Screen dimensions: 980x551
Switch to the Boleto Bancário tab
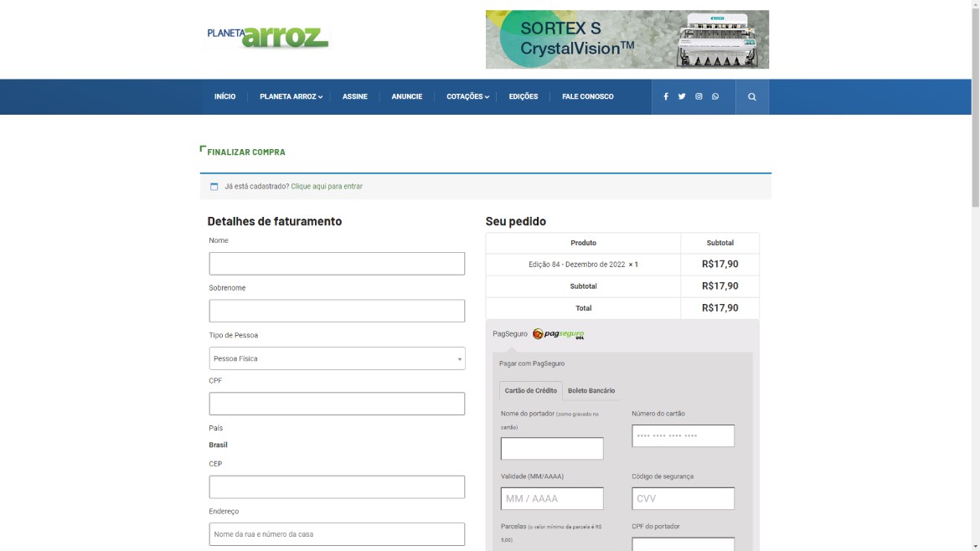591,391
